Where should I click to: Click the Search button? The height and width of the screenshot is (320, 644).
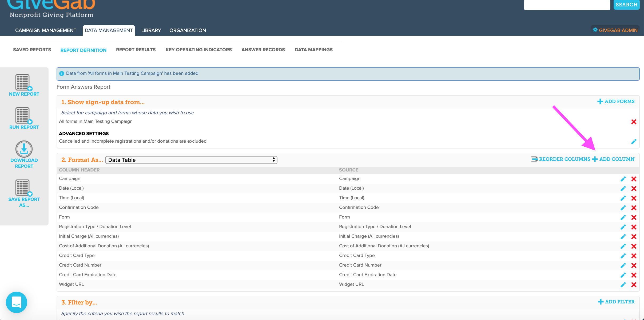[626, 5]
